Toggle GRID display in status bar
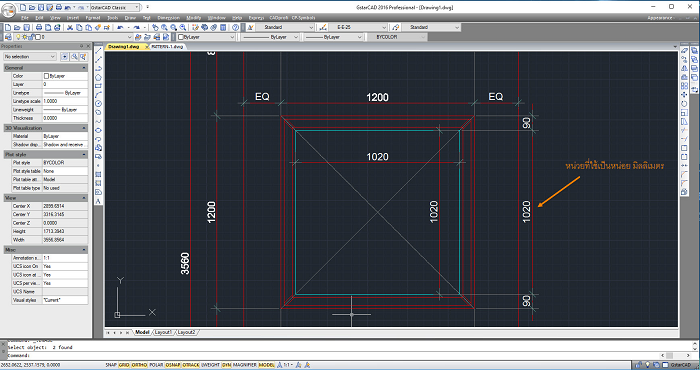Screen dimensions: 700x370 click(124, 365)
